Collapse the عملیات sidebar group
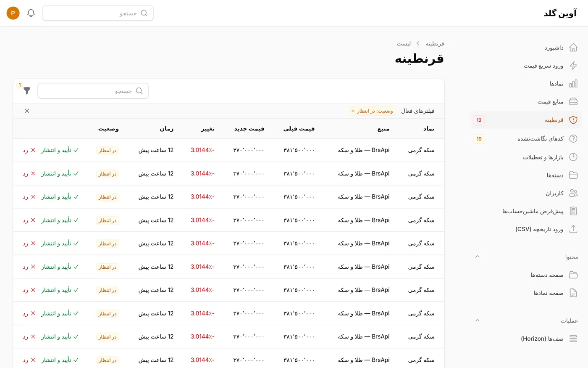This screenshot has height=368, width=588. pos(477,320)
